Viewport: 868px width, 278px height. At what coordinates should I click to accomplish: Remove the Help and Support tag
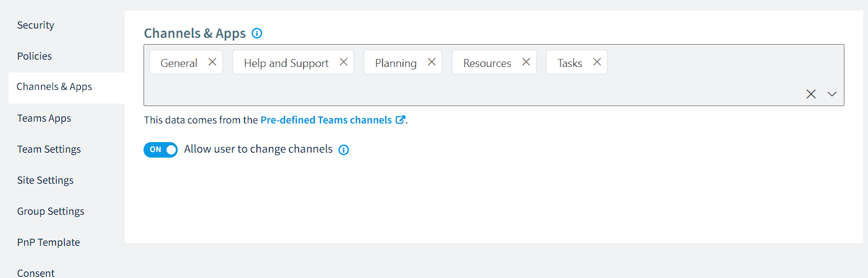[x=344, y=62]
